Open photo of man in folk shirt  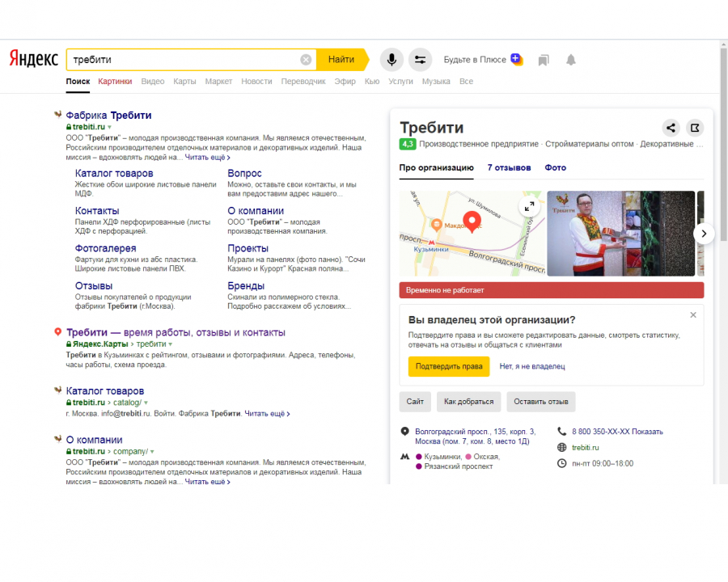(620, 234)
